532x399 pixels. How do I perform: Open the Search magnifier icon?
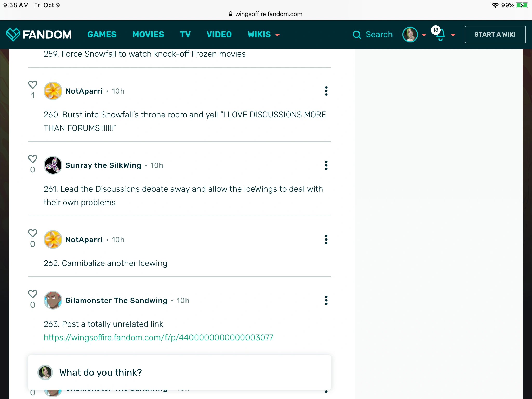pos(357,35)
